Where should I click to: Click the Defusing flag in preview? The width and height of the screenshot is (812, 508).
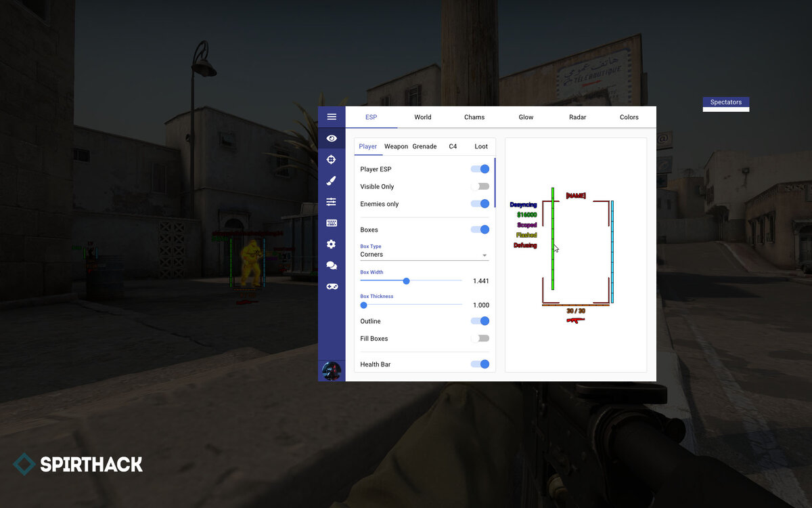525,245
